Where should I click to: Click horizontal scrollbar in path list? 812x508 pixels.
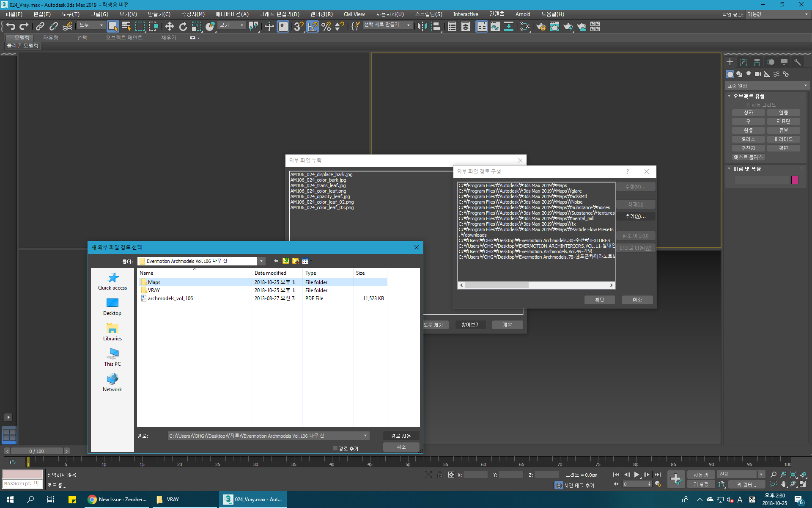pos(536,285)
